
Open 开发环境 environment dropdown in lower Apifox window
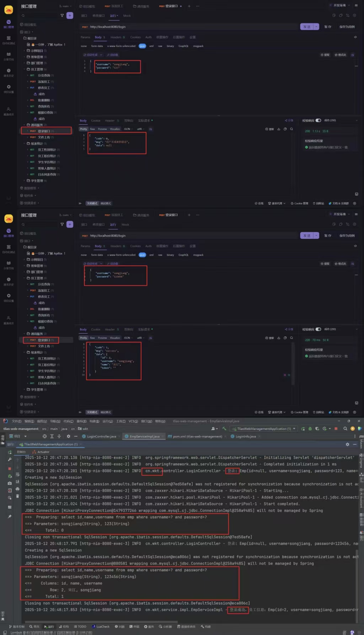coord(339,214)
